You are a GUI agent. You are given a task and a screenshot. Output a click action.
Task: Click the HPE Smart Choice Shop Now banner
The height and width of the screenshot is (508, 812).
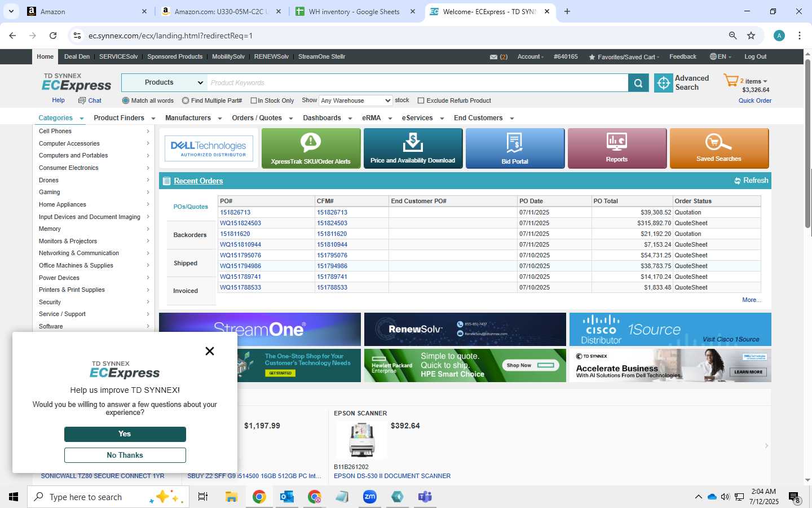pos(465,365)
